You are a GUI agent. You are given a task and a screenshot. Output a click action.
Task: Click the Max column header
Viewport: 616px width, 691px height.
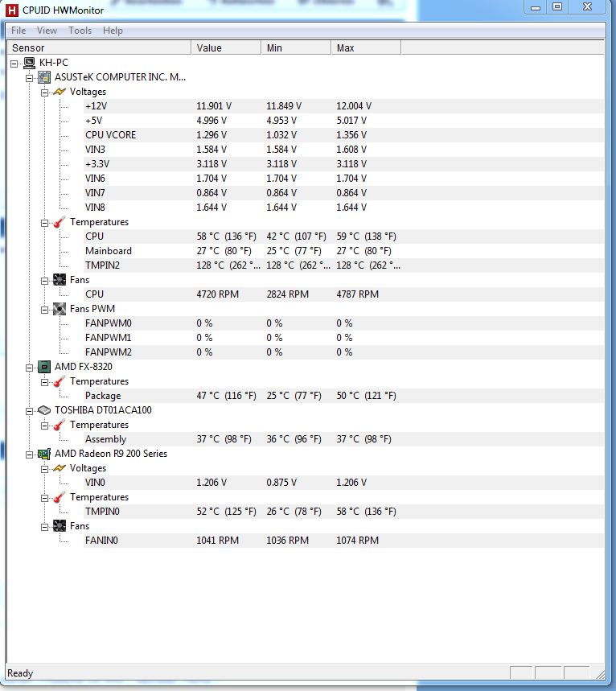pos(367,47)
